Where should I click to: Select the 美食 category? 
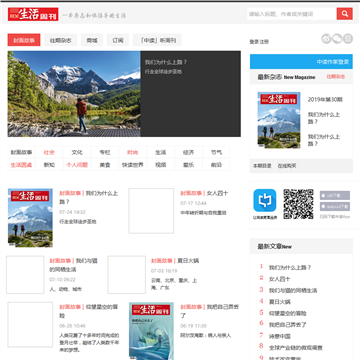coord(105,165)
